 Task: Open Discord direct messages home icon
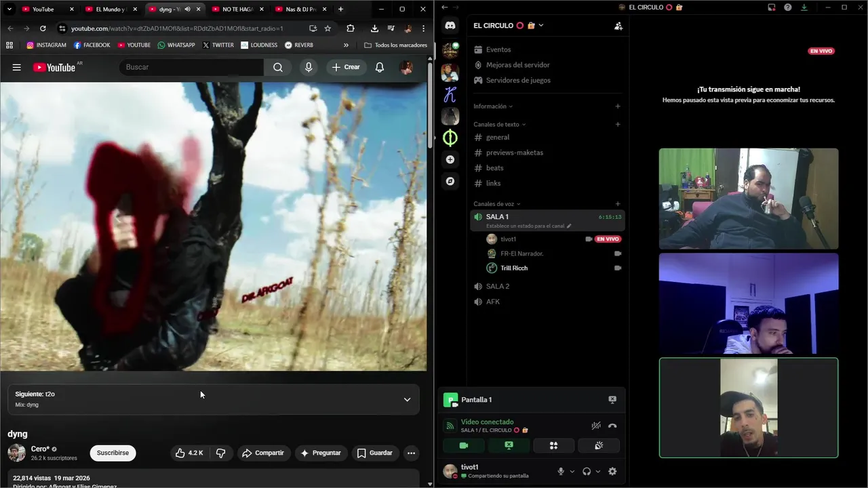click(x=450, y=26)
